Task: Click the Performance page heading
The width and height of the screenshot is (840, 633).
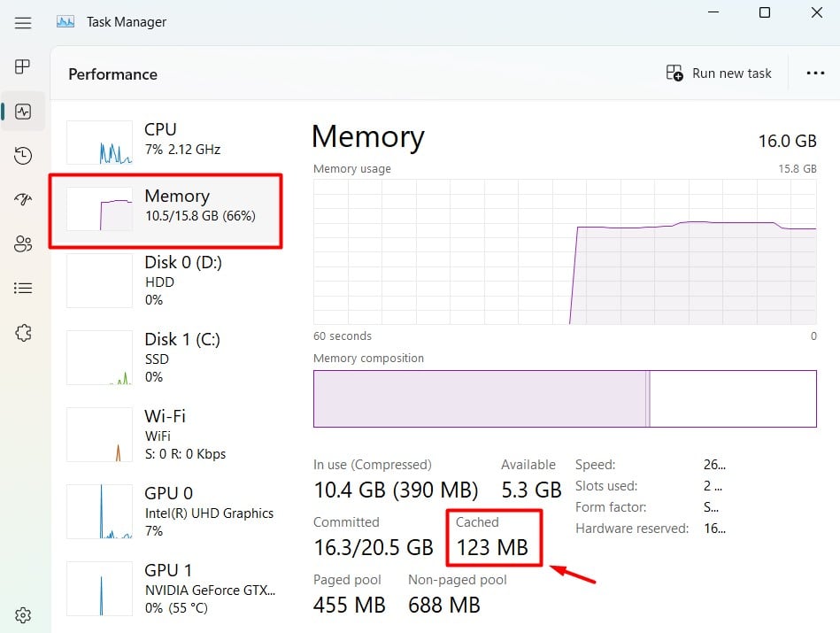Action: tap(113, 74)
